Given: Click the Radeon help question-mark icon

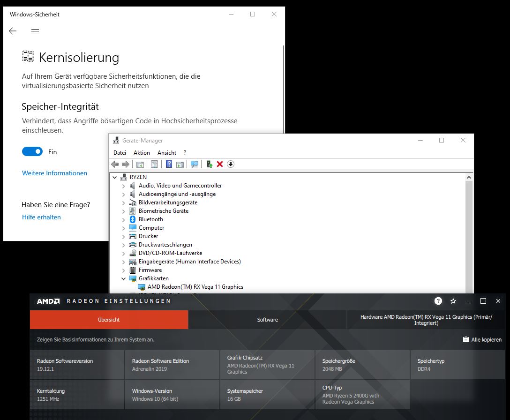Looking at the screenshot, I should pyautogui.click(x=438, y=301).
